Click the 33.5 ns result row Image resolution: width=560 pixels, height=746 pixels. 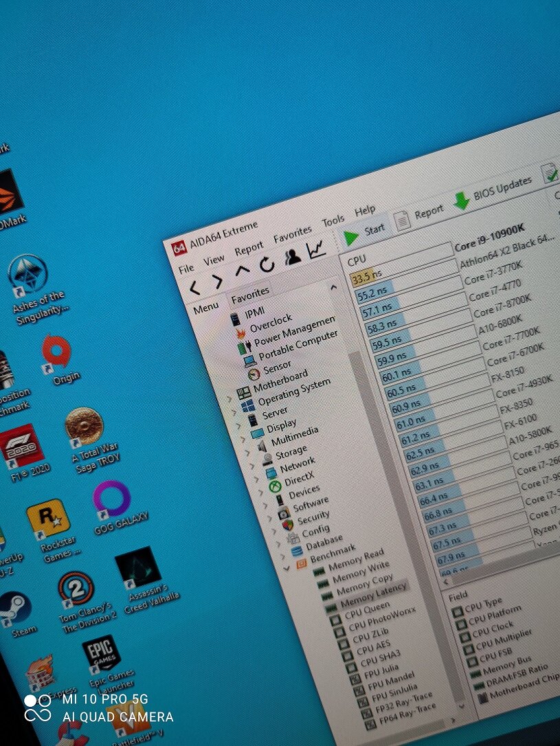pyautogui.click(x=402, y=266)
